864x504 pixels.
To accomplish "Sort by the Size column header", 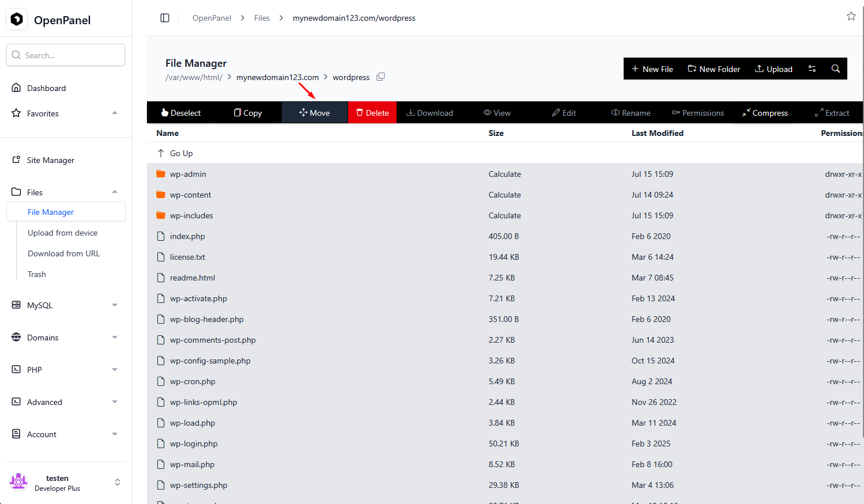I will click(x=496, y=133).
